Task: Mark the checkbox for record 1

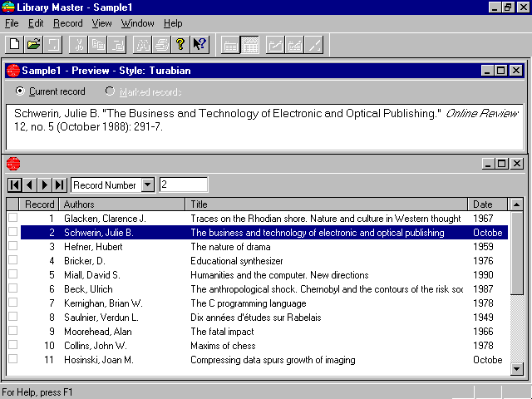Action: tap(12, 219)
